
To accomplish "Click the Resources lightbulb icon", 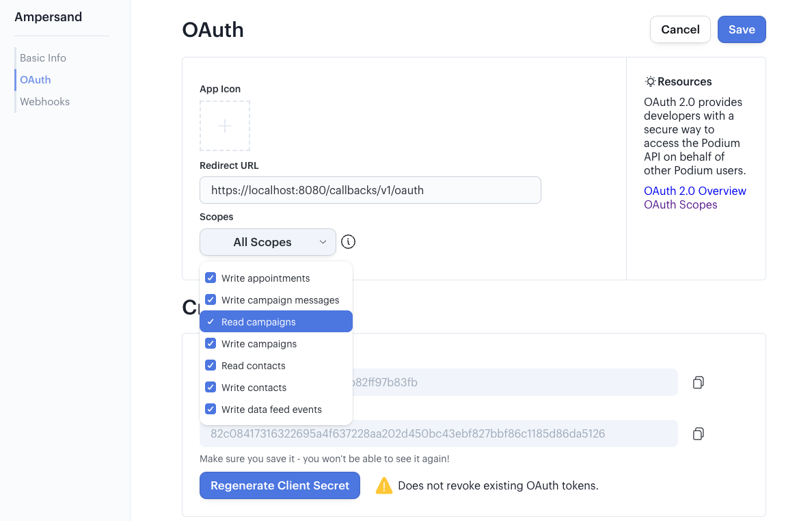I will 650,81.
